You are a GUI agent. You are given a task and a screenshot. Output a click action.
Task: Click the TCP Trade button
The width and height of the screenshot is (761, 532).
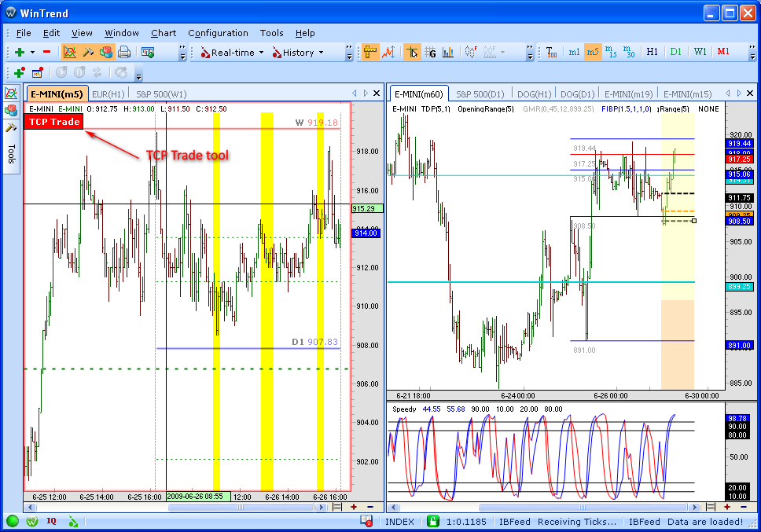pos(54,122)
